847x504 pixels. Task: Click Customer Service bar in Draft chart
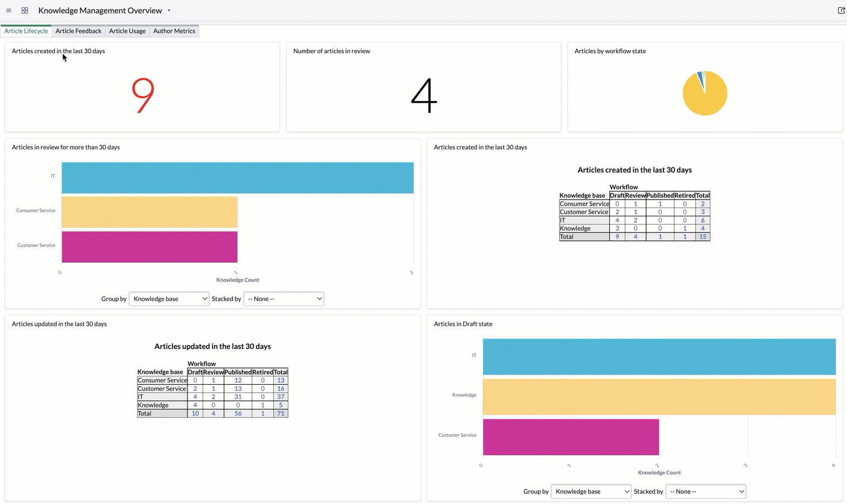[x=571, y=437]
